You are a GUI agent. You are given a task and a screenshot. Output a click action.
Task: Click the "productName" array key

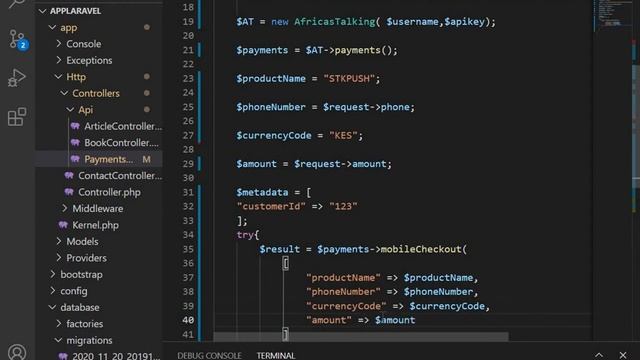tap(343, 278)
